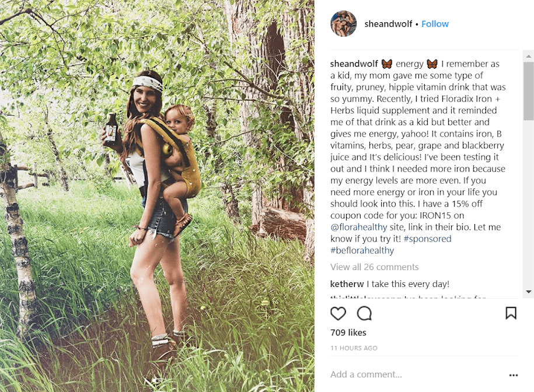Viewport: 534px width, 392px height.
Task: Open commenter ketherw's profile
Action: point(347,284)
